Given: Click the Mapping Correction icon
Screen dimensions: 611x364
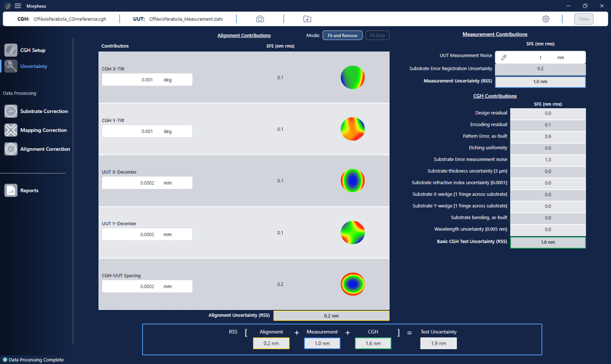Looking at the screenshot, I should click(x=11, y=130).
